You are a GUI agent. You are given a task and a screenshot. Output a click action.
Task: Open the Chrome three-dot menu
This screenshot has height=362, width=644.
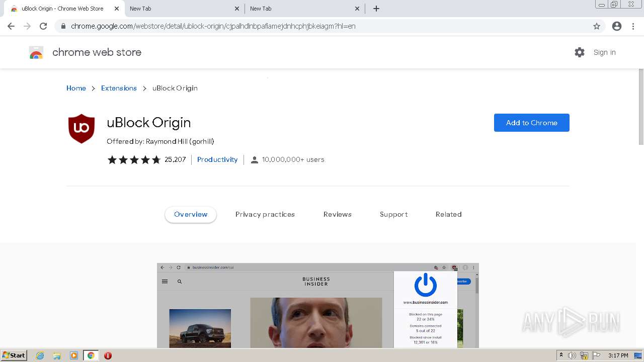633,26
